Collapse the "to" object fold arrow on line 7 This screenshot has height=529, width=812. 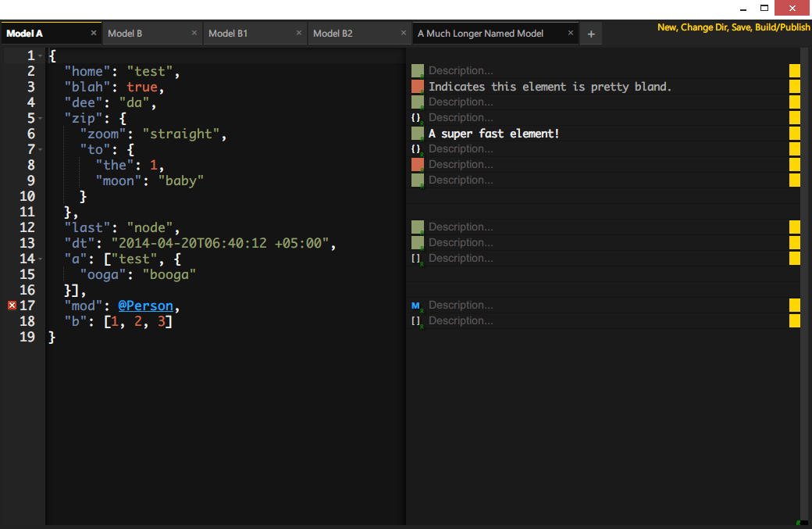pyautogui.click(x=41, y=149)
